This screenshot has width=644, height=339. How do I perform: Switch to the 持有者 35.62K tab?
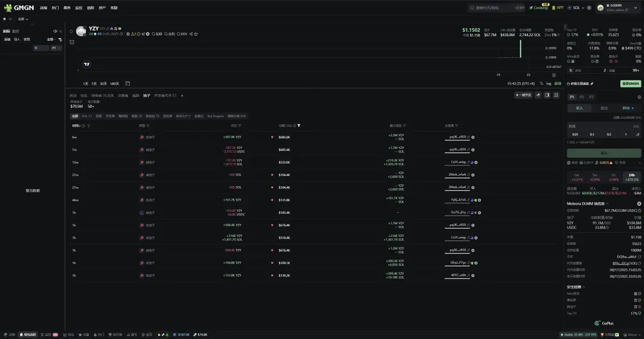[x=103, y=95]
